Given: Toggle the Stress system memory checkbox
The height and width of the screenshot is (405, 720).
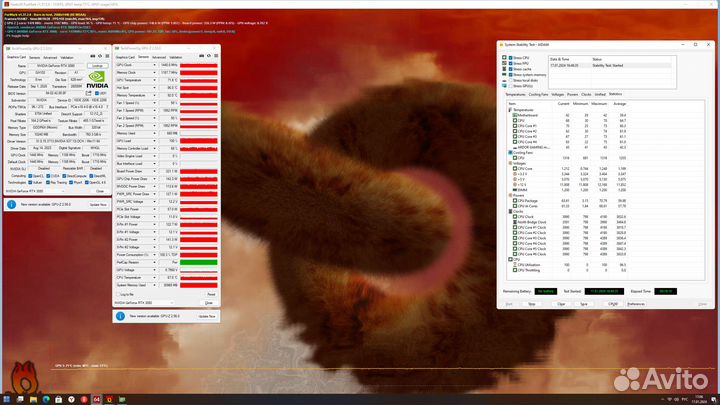Looking at the screenshot, I should coord(511,74).
